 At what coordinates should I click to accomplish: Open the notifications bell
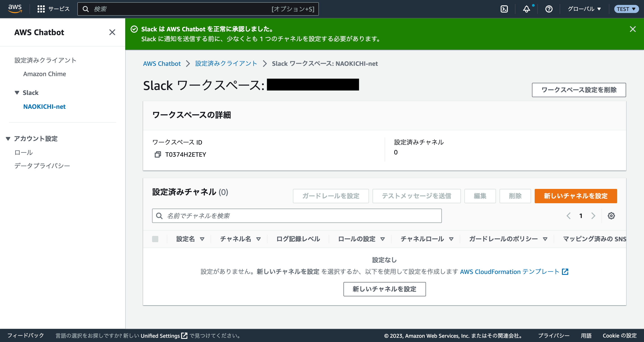tap(526, 9)
